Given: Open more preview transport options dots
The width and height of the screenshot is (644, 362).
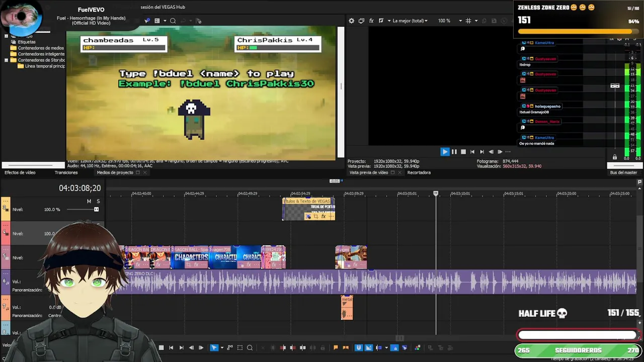Looking at the screenshot, I should click(508, 151).
